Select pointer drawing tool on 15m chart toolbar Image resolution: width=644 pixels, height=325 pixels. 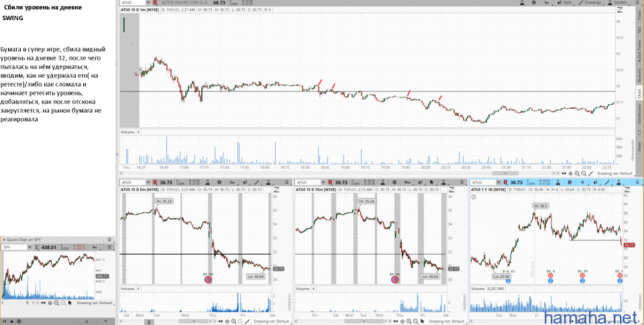tap(431, 183)
